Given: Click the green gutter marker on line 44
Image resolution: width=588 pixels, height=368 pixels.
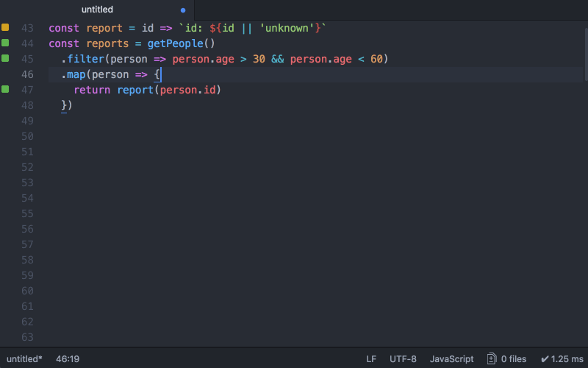Looking at the screenshot, I should click(5, 43).
